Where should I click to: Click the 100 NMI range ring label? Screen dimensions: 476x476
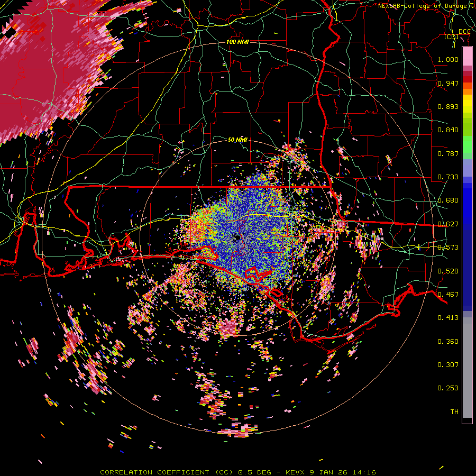pos(237,42)
